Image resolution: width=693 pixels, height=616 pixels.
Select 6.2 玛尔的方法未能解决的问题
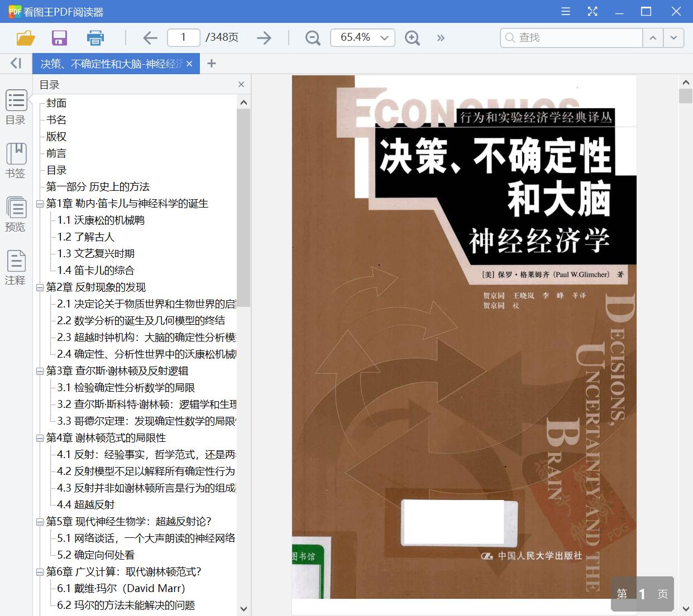126,605
